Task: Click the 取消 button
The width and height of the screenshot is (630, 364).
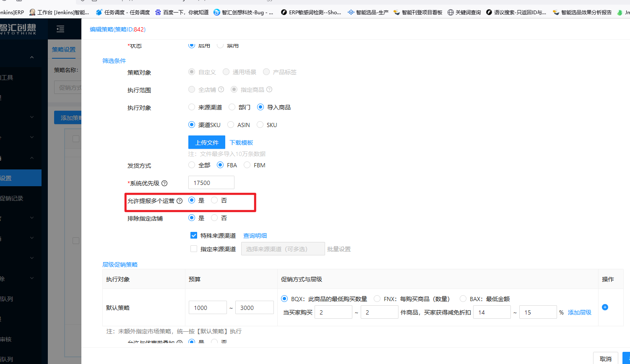Action: coord(606,359)
